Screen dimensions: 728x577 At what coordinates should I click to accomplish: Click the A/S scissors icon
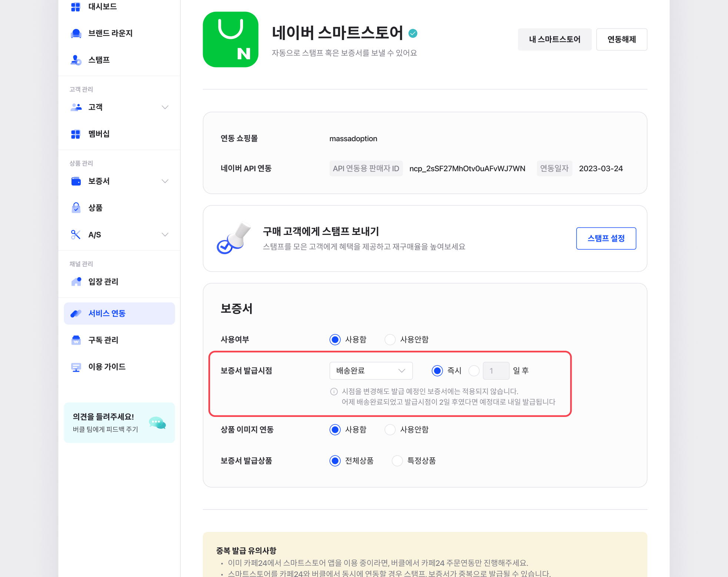click(x=76, y=235)
